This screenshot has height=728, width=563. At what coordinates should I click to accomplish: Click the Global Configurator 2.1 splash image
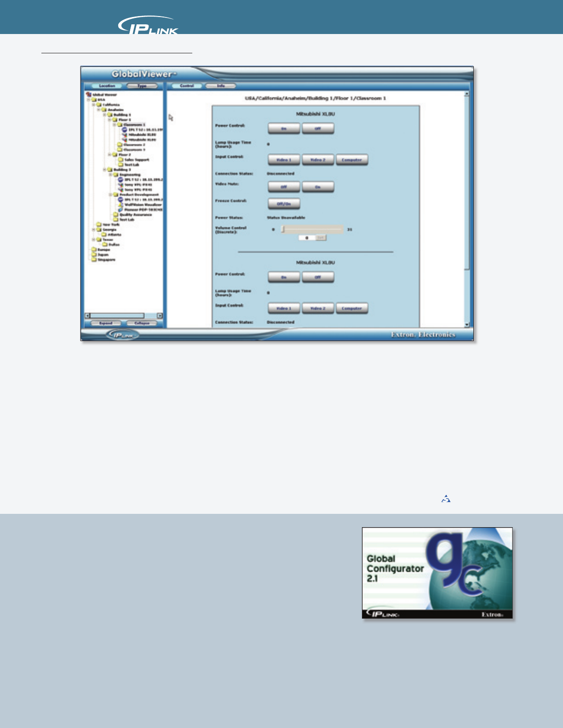[437, 573]
